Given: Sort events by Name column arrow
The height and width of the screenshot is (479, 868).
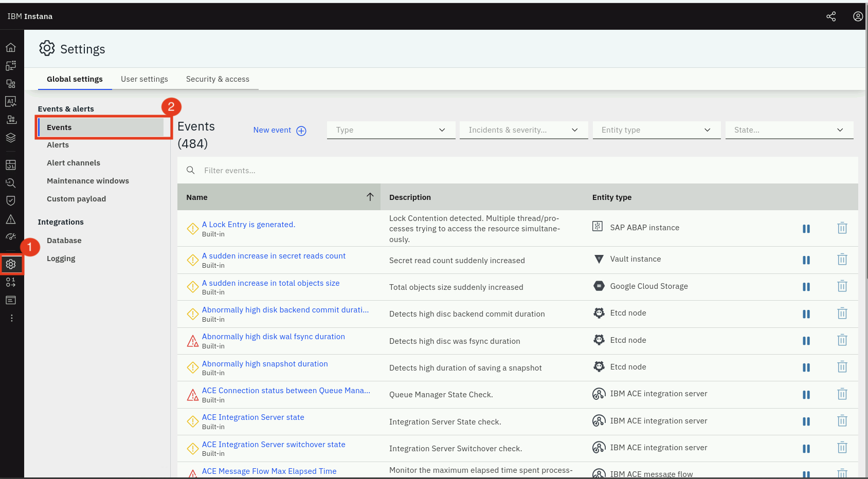Looking at the screenshot, I should (x=370, y=197).
